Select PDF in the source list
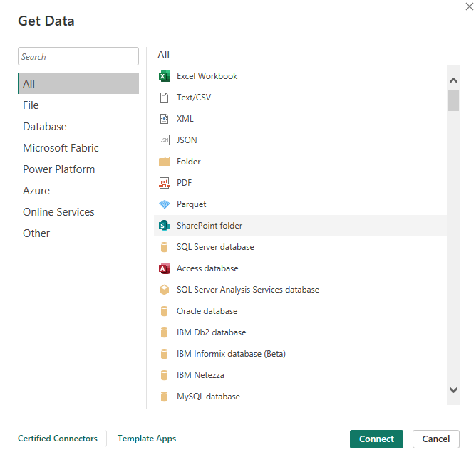 184,183
